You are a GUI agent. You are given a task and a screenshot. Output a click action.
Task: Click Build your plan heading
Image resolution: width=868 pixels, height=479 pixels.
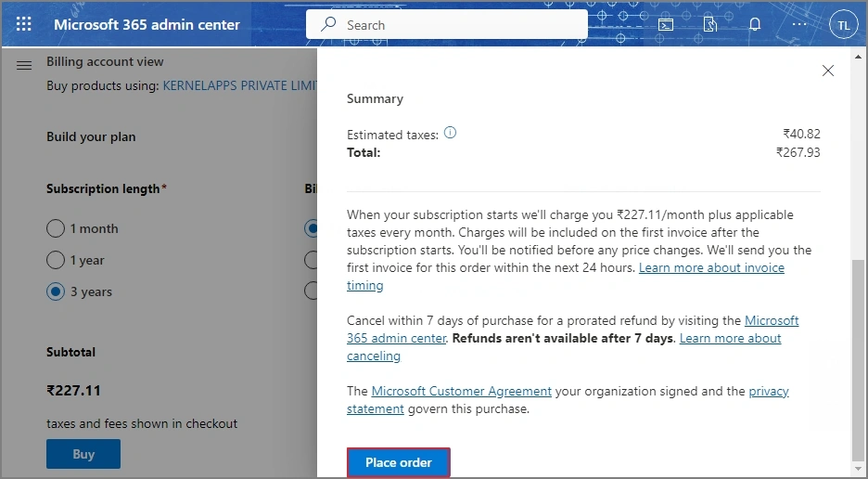click(91, 137)
